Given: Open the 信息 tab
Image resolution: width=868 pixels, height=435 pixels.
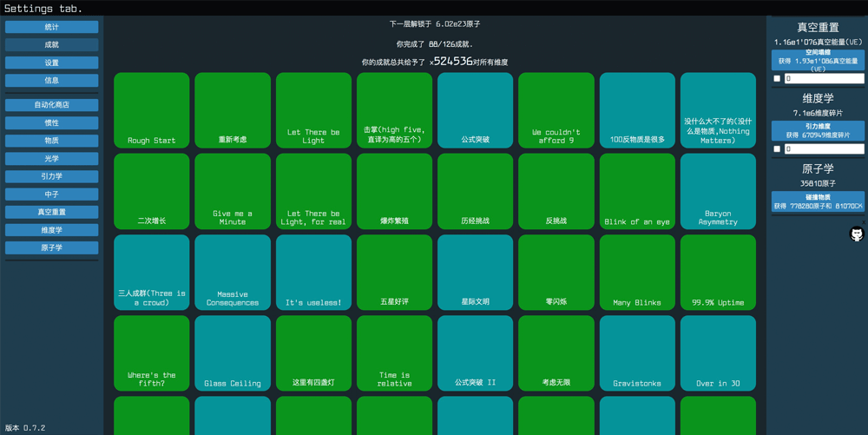Looking at the screenshot, I should click(52, 81).
